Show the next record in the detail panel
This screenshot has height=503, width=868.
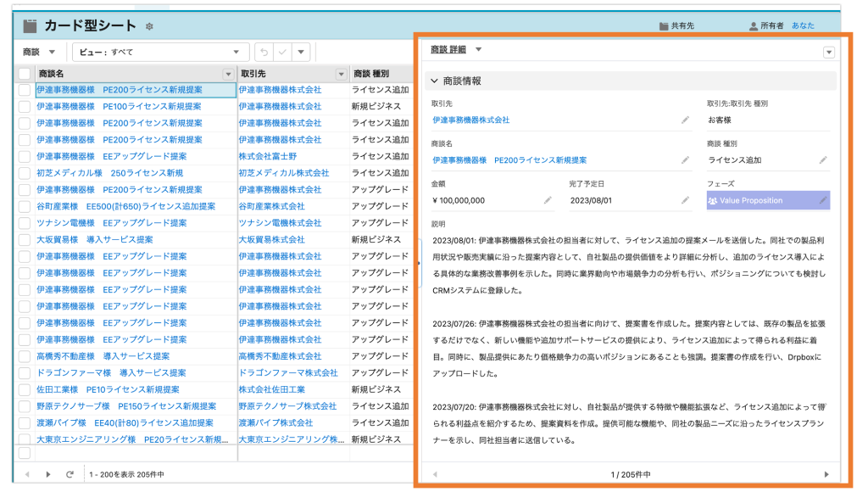pos(826,474)
